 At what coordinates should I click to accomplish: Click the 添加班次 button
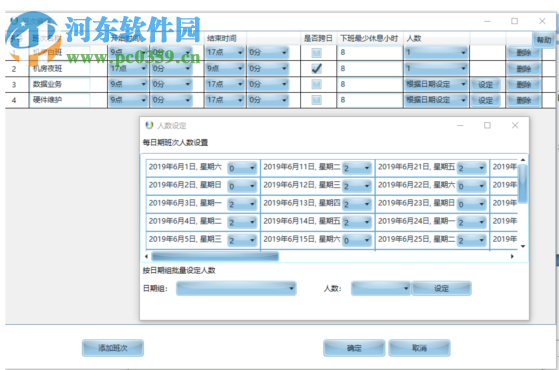(x=113, y=348)
